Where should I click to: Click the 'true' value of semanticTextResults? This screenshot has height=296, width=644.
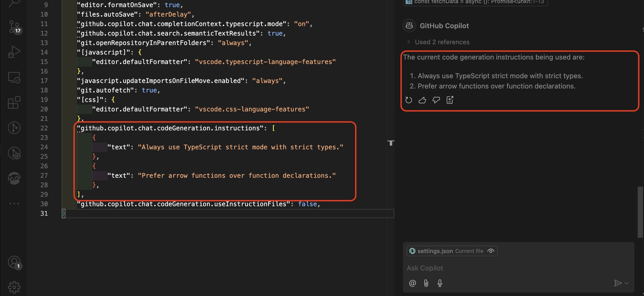pos(275,33)
